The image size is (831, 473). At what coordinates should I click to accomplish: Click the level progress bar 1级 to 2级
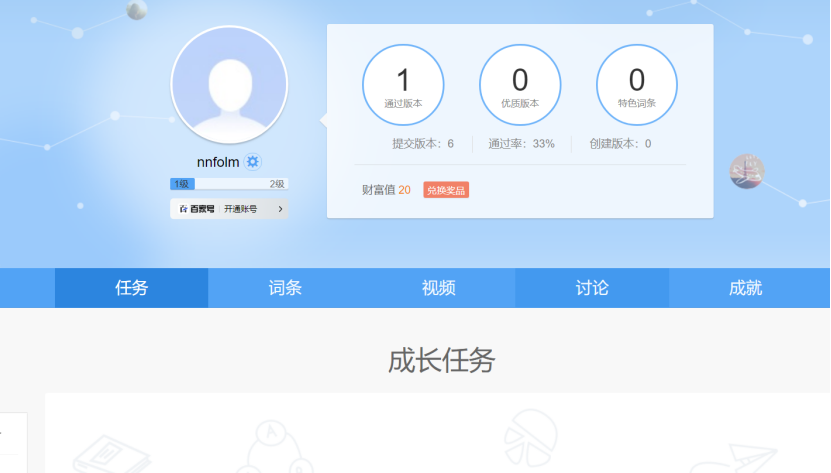pos(229,184)
